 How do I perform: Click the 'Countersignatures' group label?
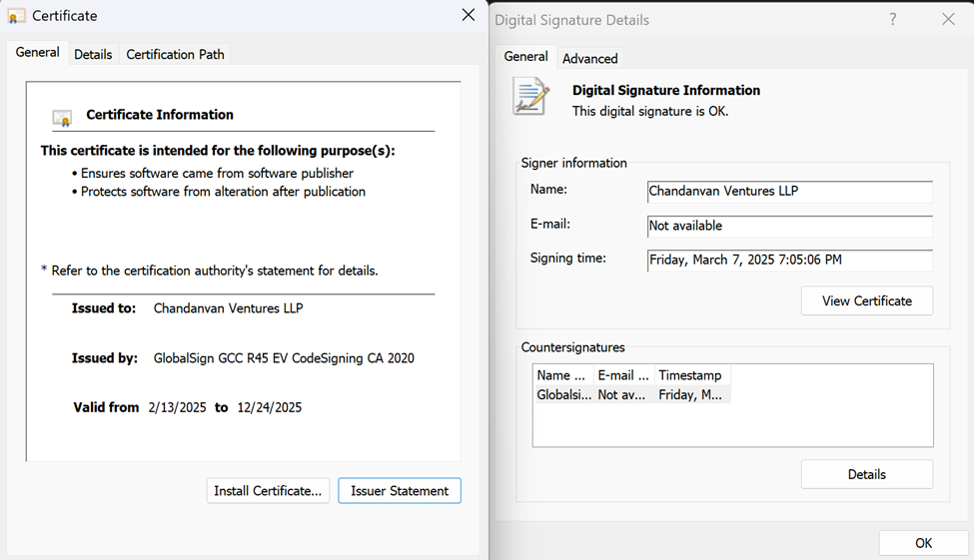click(x=572, y=347)
